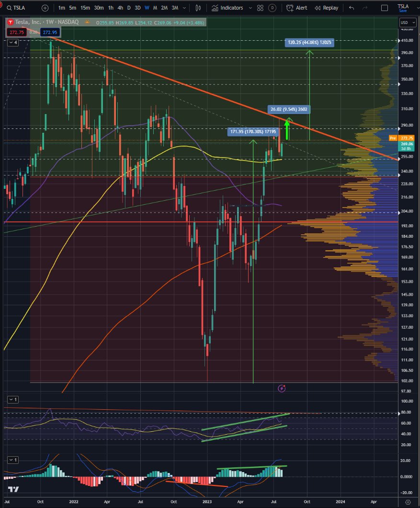Click the 26.02 (9.54%) measurement label

[288, 109]
